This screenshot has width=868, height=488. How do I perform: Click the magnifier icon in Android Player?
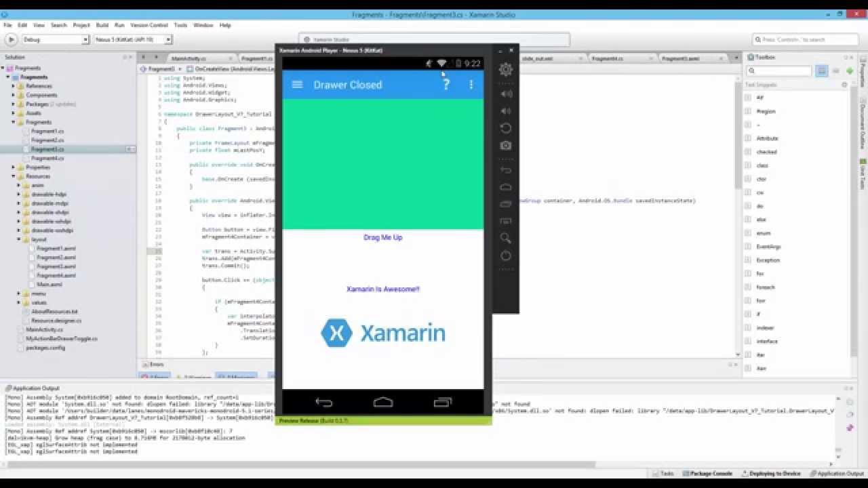[506, 238]
